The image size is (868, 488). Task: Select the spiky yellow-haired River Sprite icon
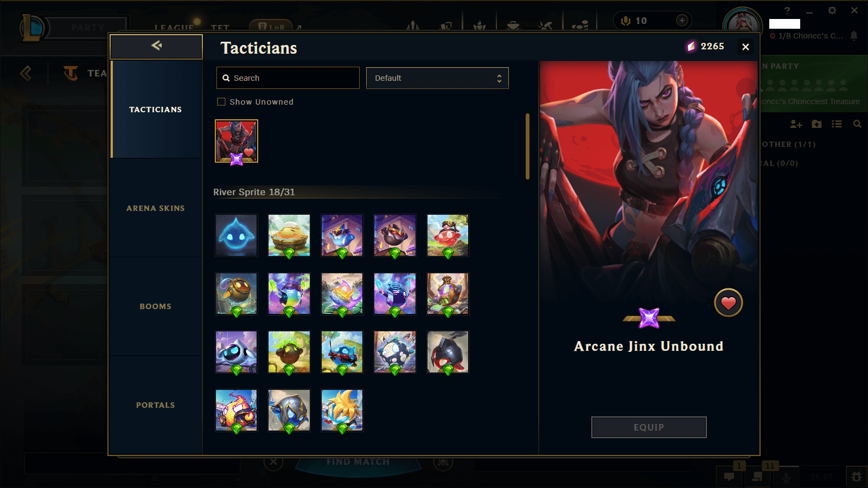(342, 410)
